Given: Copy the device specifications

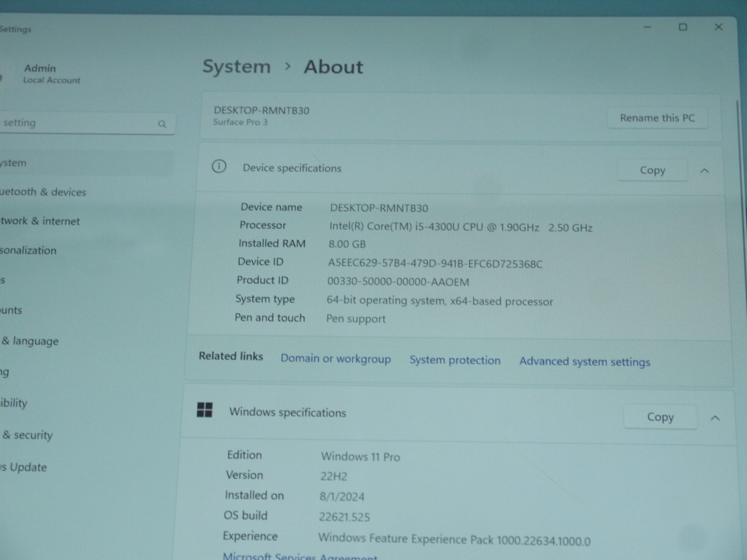Looking at the screenshot, I should click(x=652, y=170).
